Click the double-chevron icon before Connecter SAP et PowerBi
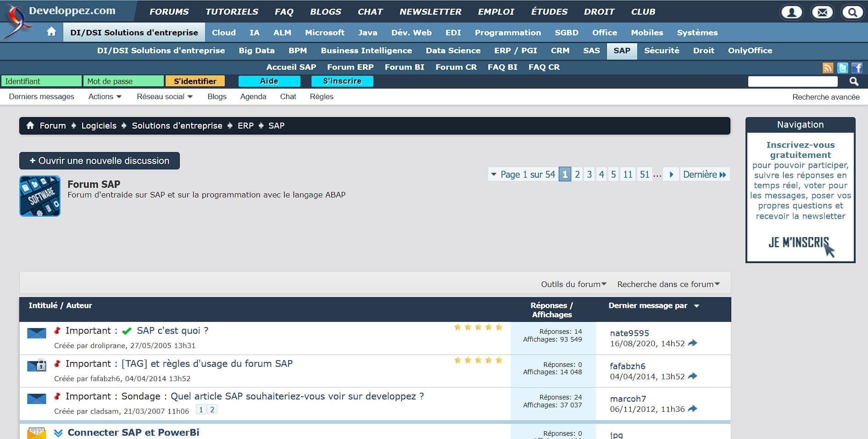868x439 pixels. (x=58, y=433)
